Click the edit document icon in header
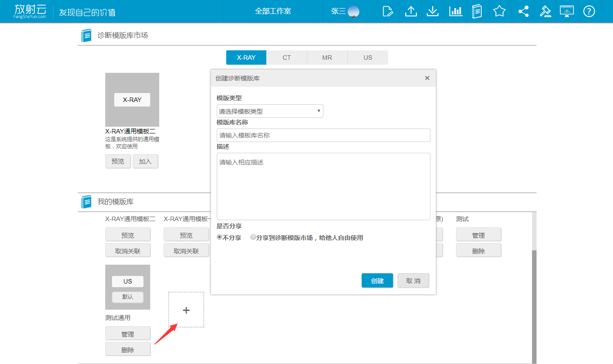This screenshot has height=364, width=613. point(388,11)
